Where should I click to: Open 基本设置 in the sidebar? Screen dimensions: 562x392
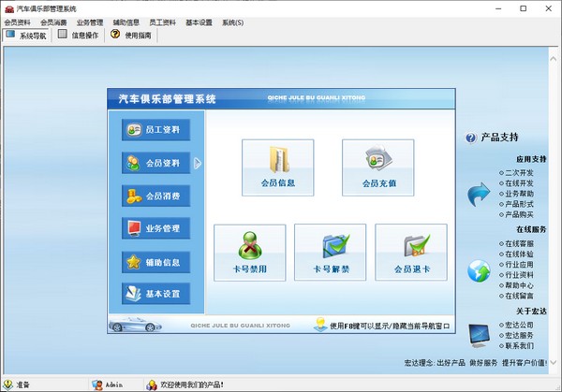[155, 294]
